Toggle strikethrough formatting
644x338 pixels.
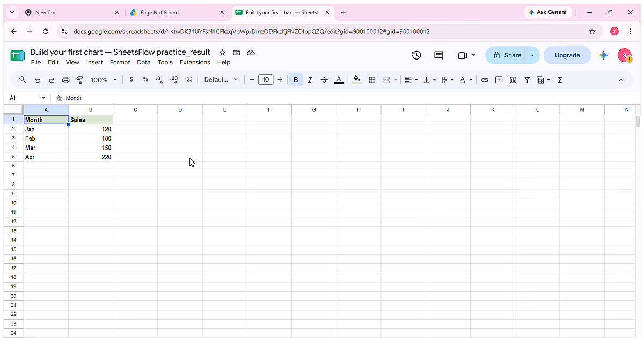[x=324, y=79]
